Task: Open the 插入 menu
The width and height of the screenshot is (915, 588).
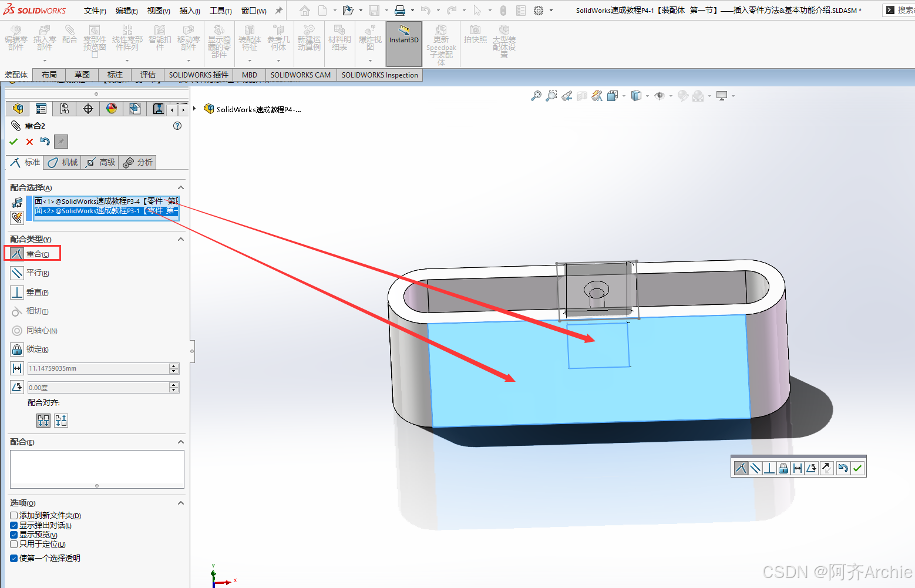Action: [x=189, y=11]
